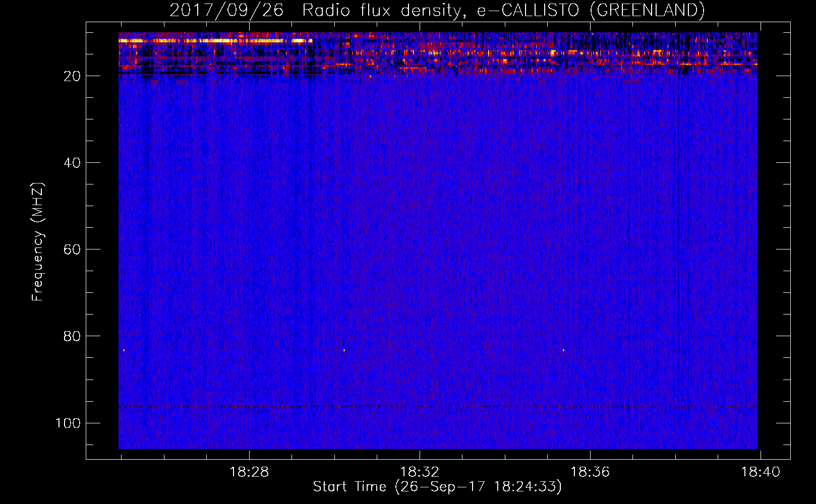816x504 pixels.
Task: Click the frequency tick label "40"
Action: click(72, 163)
